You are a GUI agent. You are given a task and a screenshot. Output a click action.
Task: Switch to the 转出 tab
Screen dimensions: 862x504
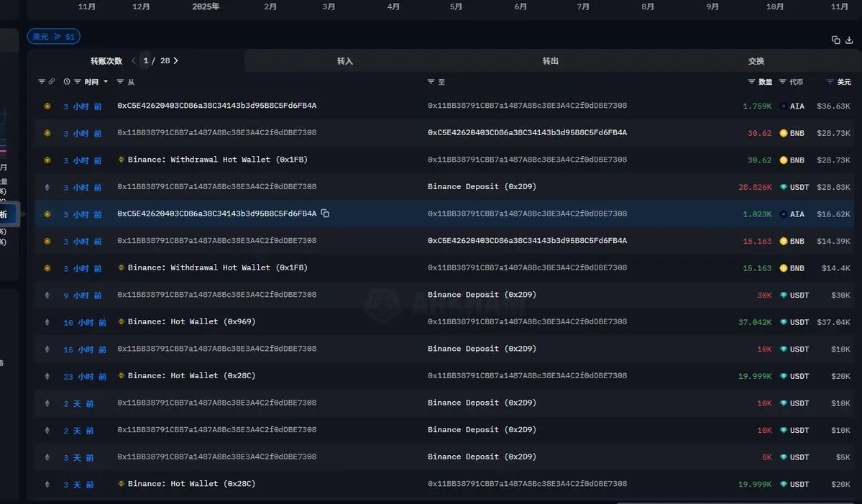tap(550, 61)
